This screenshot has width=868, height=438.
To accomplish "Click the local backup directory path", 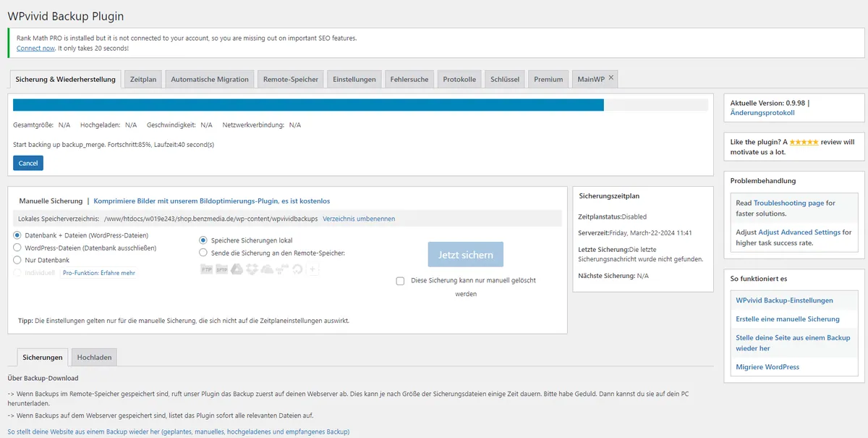I will pyautogui.click(x=211, y=219).
